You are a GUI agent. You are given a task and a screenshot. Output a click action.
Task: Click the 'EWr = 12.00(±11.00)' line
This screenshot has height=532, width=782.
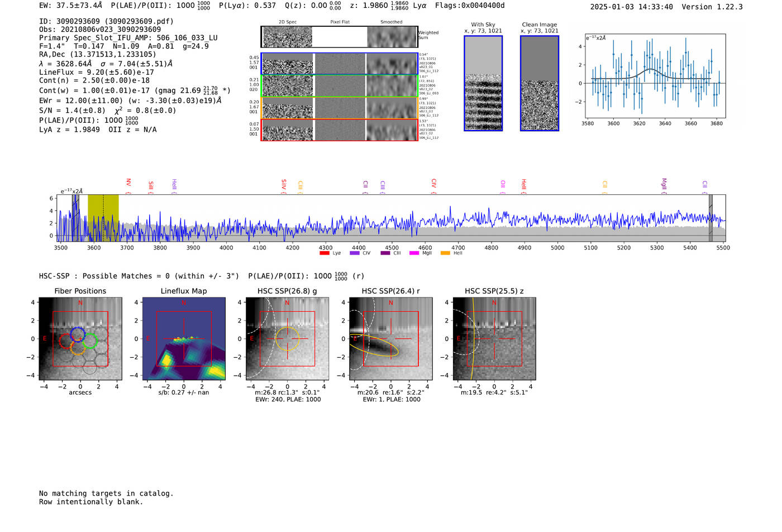pos(130,100)
